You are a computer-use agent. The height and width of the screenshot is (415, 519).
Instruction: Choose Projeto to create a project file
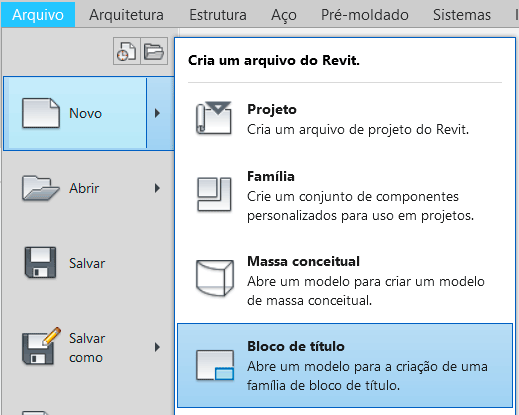(x=345, y=119)
